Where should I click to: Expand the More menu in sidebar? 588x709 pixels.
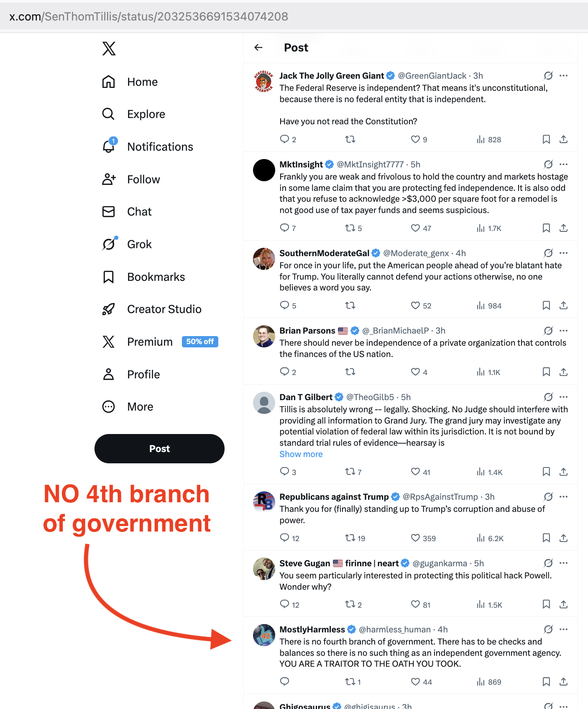[128, 407]
